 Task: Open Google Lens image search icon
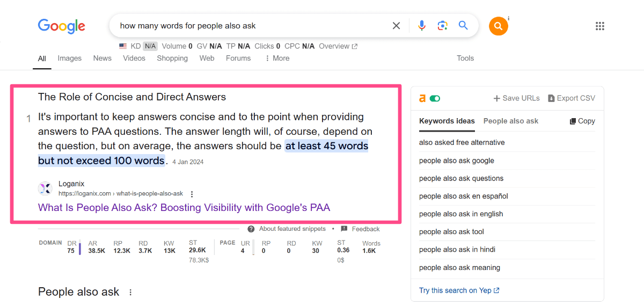(442, 26)
